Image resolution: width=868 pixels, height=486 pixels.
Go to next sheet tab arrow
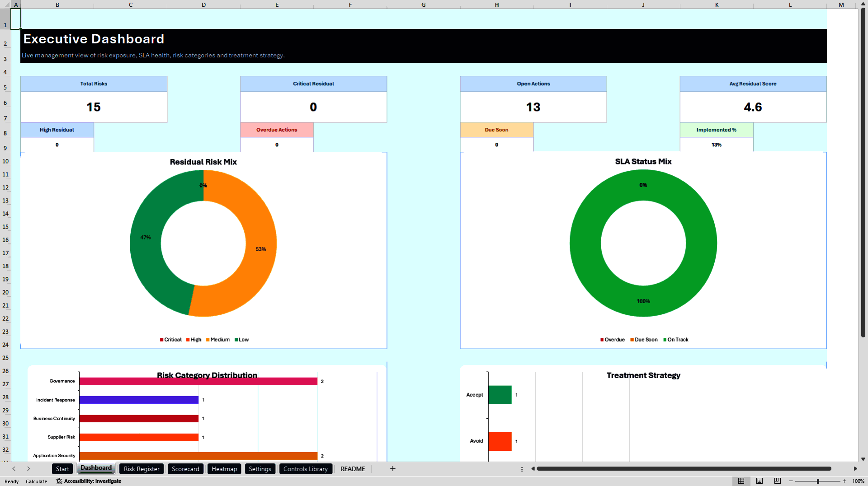click(28, 469)
